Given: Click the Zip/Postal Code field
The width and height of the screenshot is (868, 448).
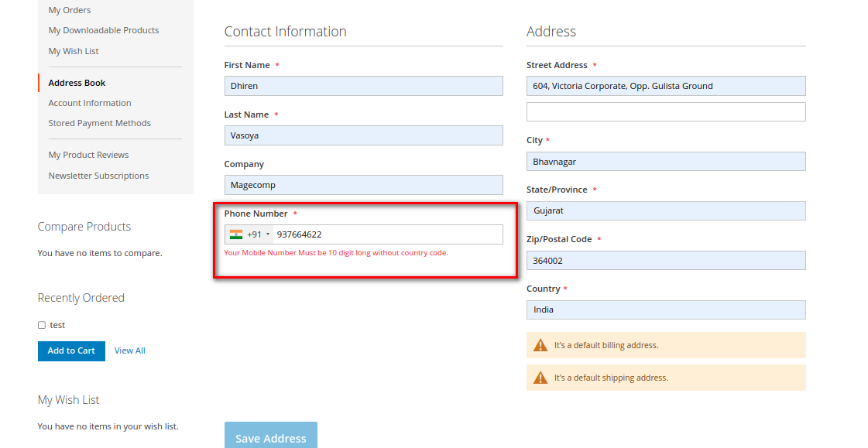Looking at the screenshot, I should point(665,261).
